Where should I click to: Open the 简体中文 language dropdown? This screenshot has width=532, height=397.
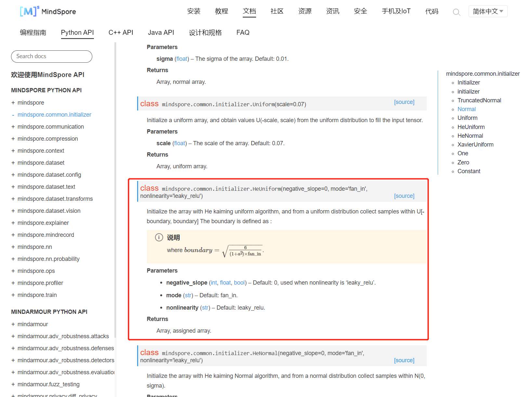click(x=488, y=11)
